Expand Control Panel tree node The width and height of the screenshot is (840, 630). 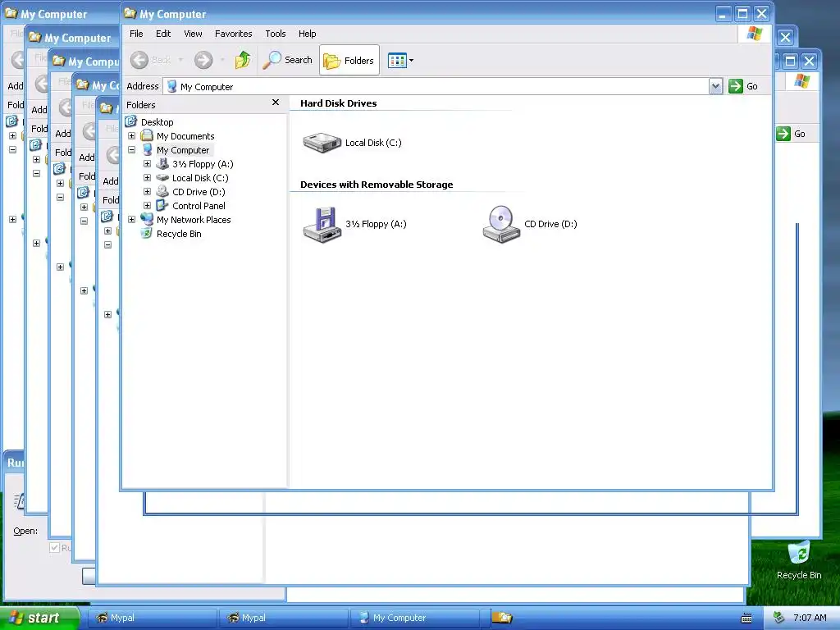[148, 206]
